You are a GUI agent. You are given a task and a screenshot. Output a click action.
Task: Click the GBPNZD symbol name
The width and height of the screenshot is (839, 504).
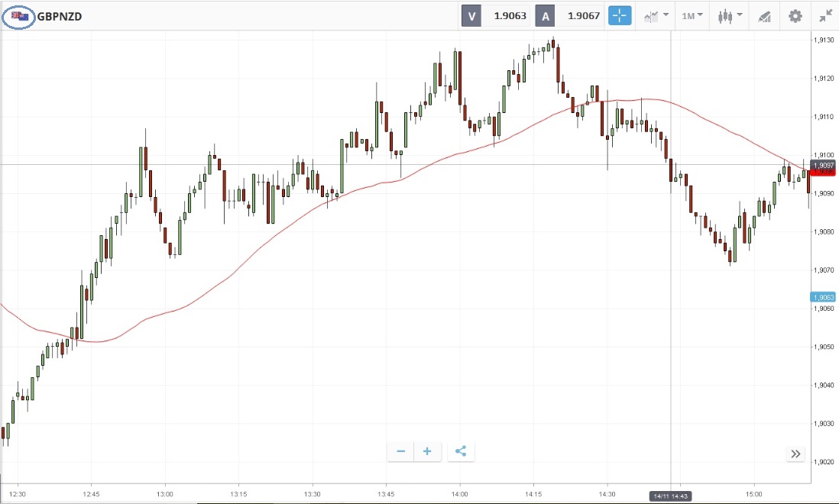(x=60, y=15)
